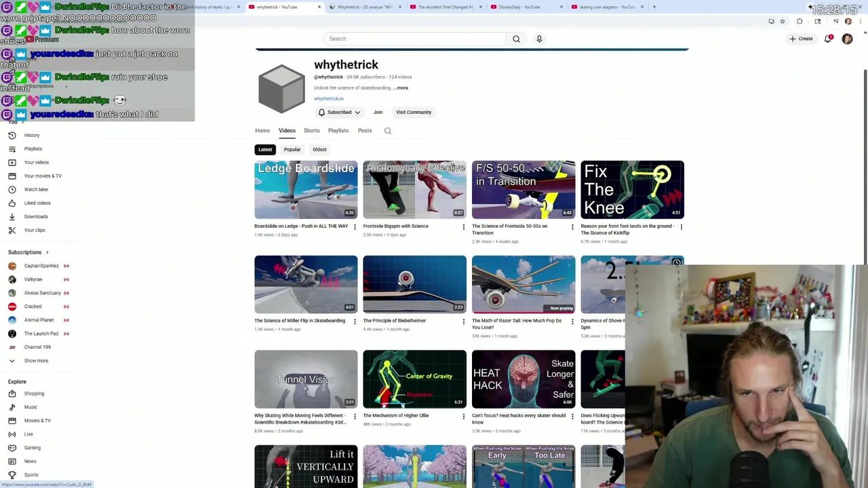
Task: Open The Launch Pad subscription
Action: tap(41, 333)
